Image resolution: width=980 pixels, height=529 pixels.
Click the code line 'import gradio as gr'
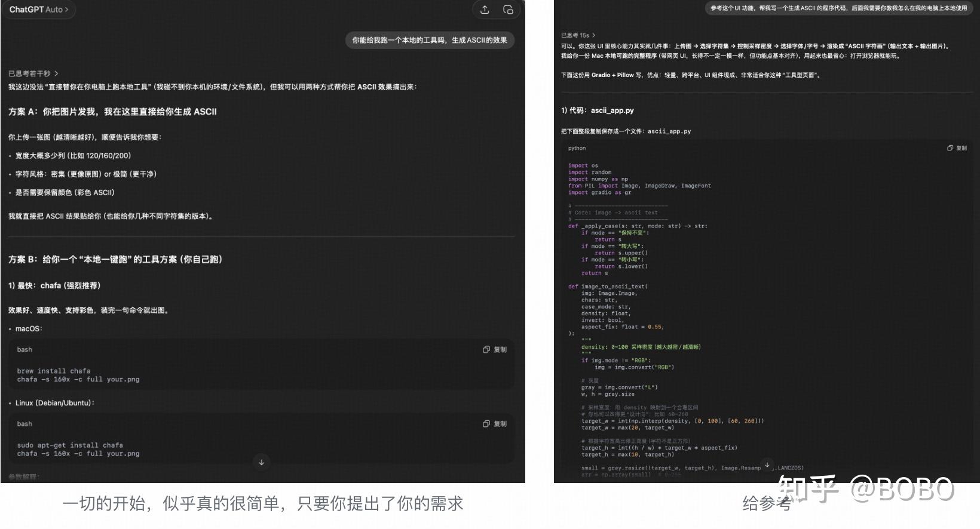[599, 192]
